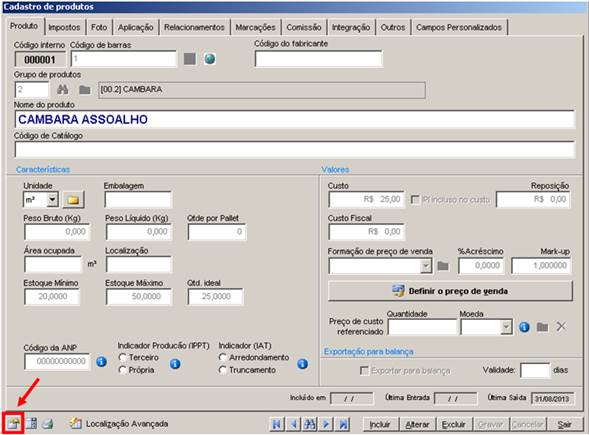Click the Estoque Máximo field

click(x=139, y=297)
